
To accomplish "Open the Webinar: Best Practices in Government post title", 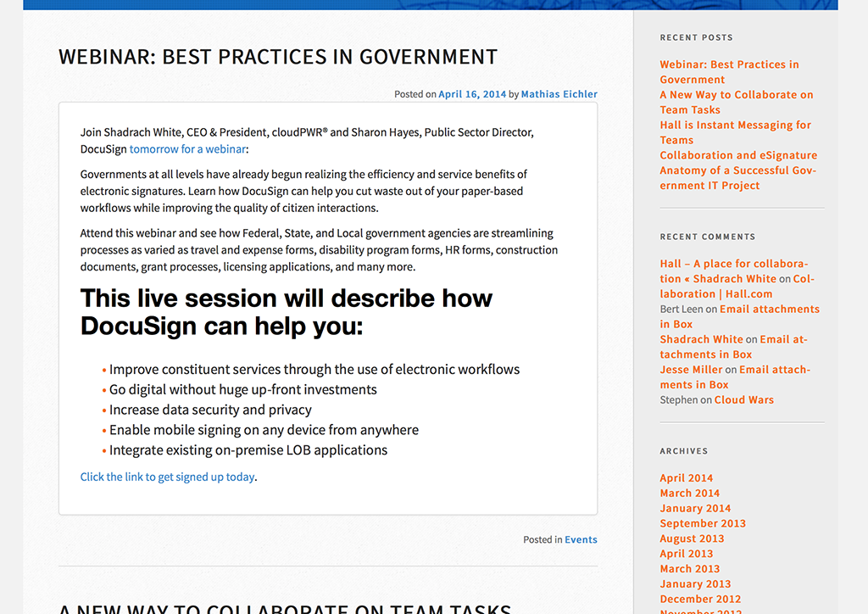I will point(278,57).
